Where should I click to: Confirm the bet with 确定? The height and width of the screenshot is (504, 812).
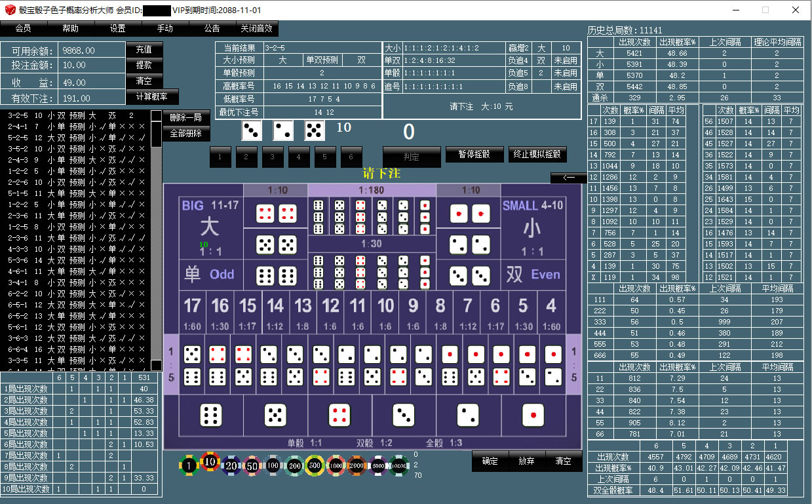(x=490, y=461)
